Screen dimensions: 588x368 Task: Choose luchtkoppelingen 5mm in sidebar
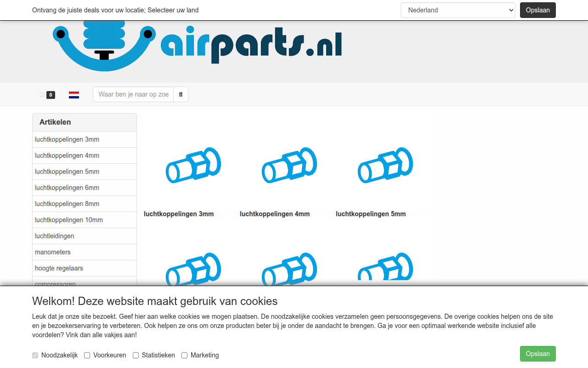(x=85, y=172)
